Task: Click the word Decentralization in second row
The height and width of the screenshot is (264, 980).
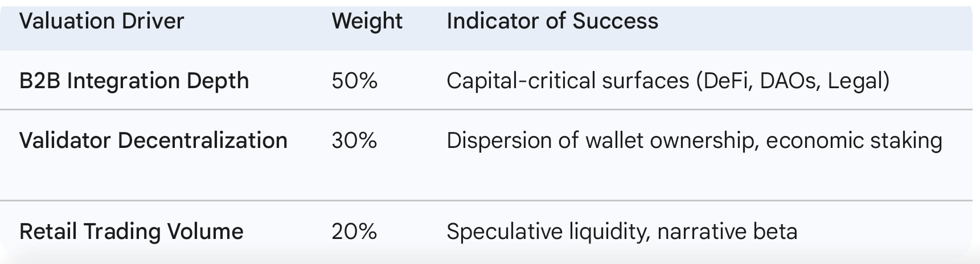Action: pos(202,140)
